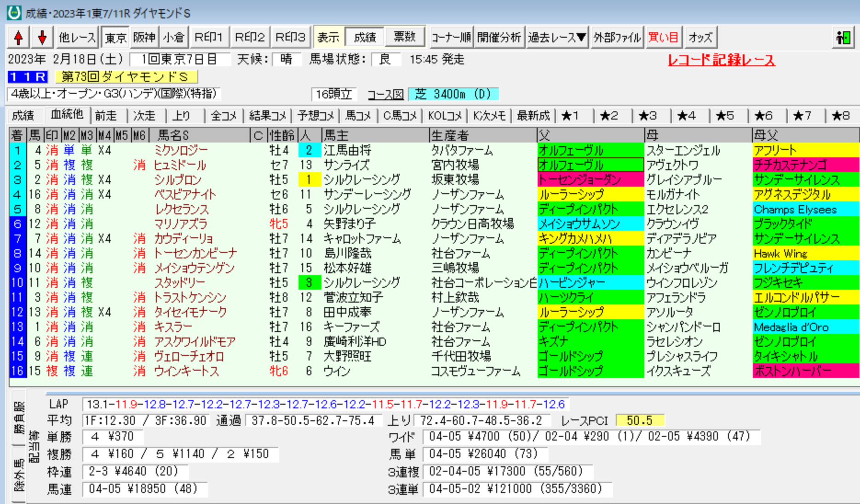Open 外部ファイル button

pos(617,37)
